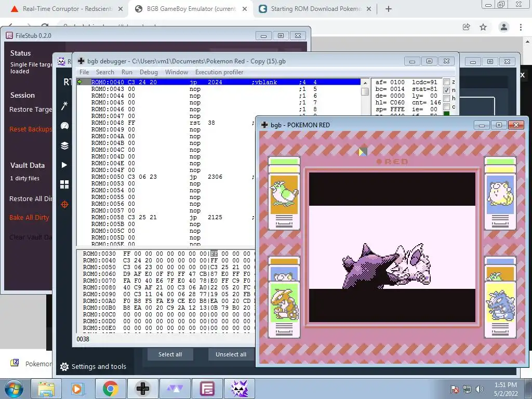This screenshot has height=399, width=532.
Task: Select highlighted row ROM0:0040 jp 2024
Action: click(x=219, y=82)
